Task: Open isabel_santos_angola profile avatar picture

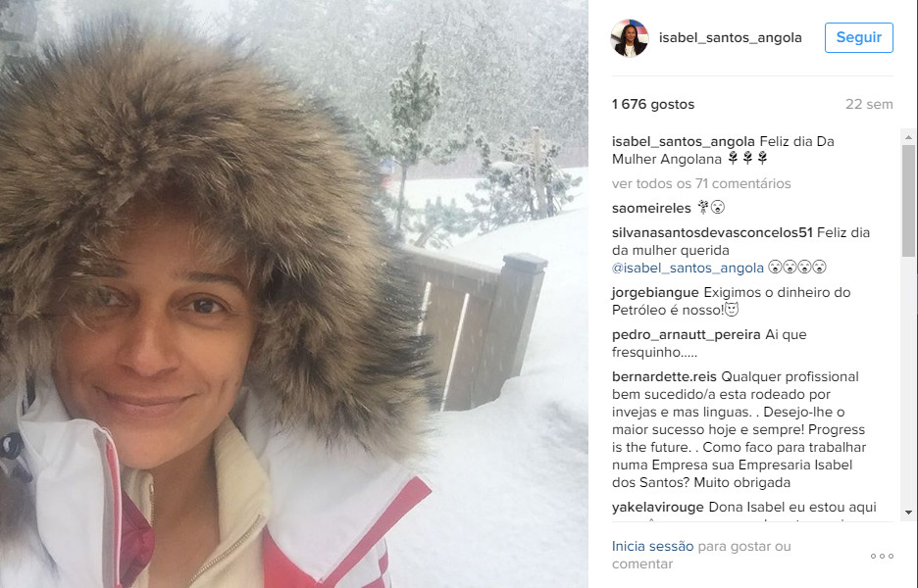Action: coord(630,37)
